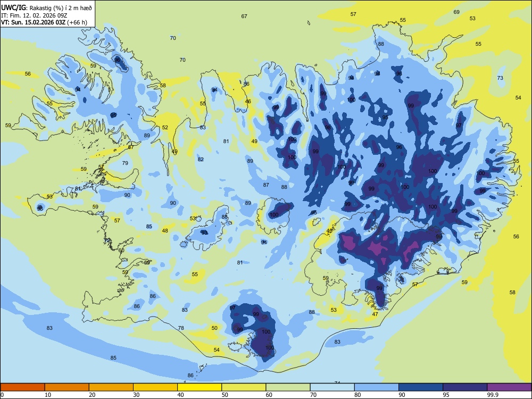Click the map value '79' in the western bay
The width and height of the screenshot is (532, 399).
(x=125, y=163)
